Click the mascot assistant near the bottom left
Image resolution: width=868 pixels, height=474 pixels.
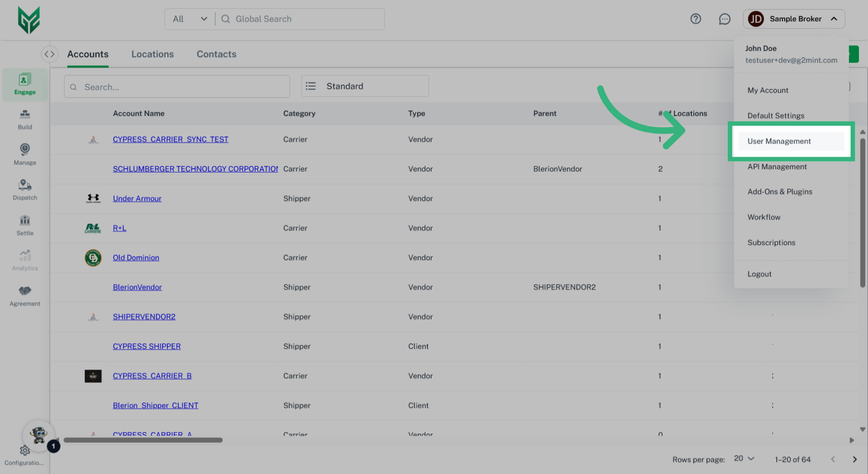tap(39, 435)
